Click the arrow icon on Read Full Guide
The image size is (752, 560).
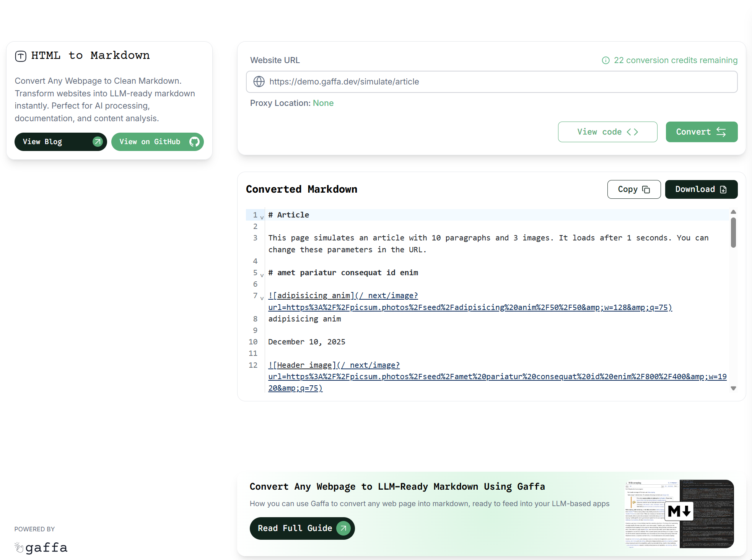343,528
